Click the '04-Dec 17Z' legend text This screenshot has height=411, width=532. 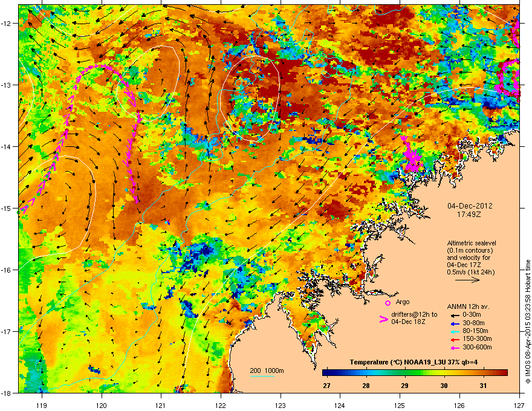pyautogui.click(x=464, y=265)
